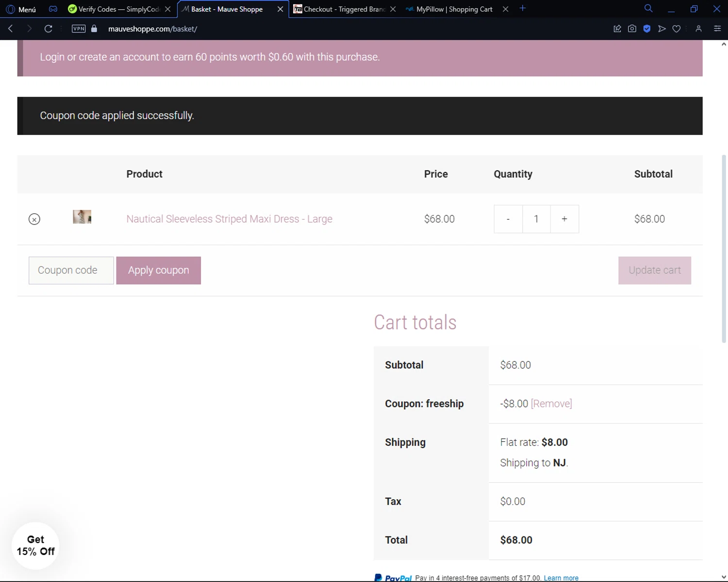Go back to previous page
The width and height of the screenshot is (728, 582).
[11, 29]
